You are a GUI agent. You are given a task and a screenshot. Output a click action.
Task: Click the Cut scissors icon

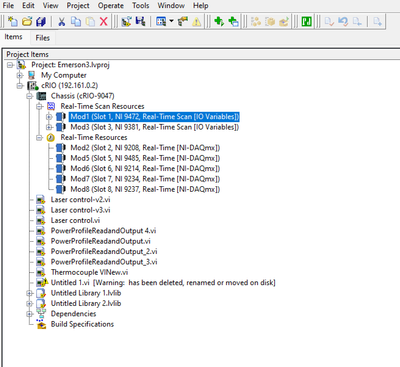[x=62, y=22]
